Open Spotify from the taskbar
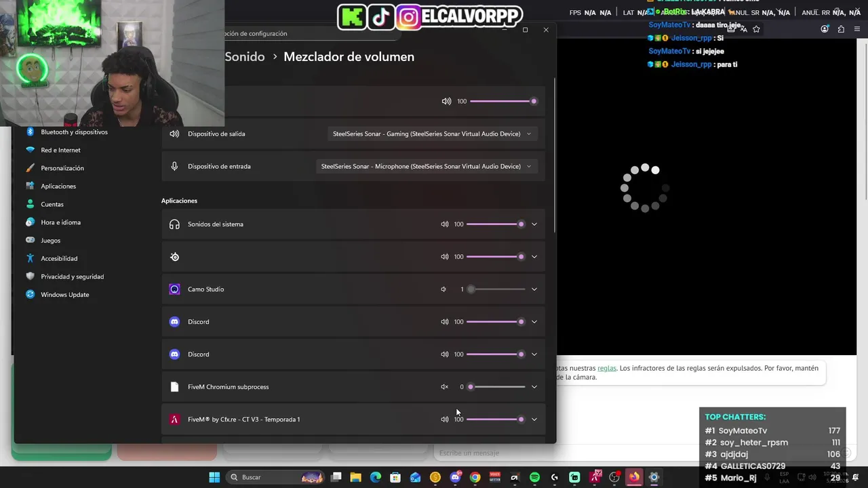Image resolution: width=868 pixels, height=488 pixels. pyautogui.click(x=534, y=477)
